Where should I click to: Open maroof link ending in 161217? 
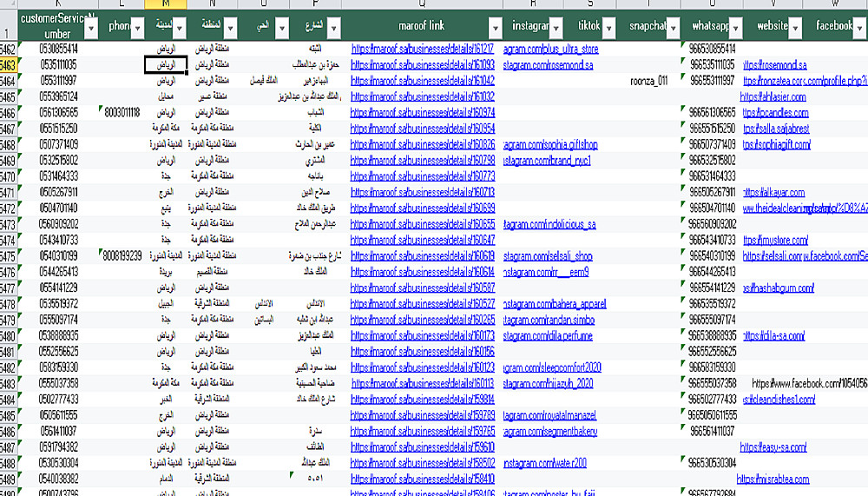pyautogui.click(x=423, y=49)
